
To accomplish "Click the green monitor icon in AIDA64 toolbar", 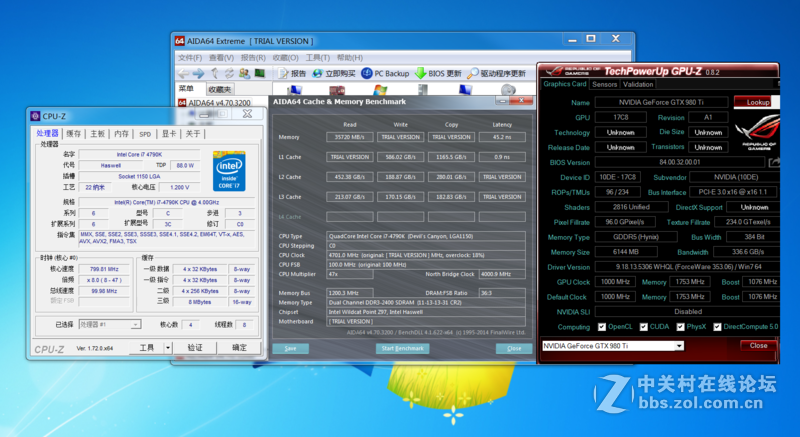I will tap(260, 73).
